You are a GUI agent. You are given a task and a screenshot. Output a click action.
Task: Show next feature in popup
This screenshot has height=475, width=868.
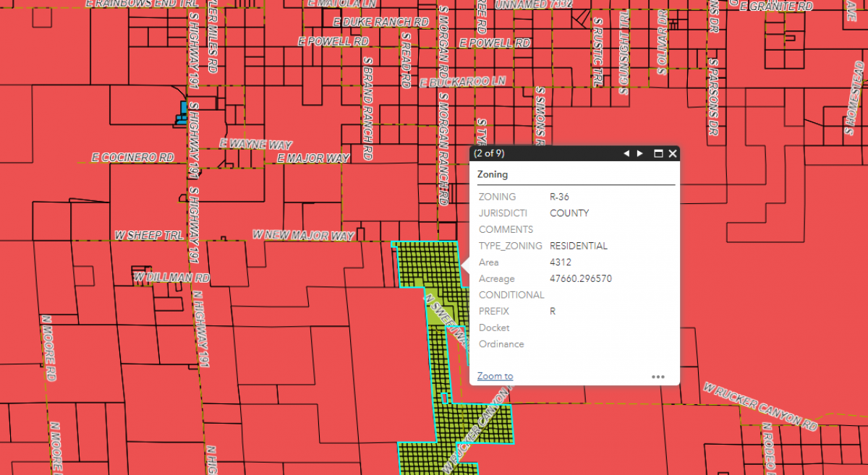(639, 153)
